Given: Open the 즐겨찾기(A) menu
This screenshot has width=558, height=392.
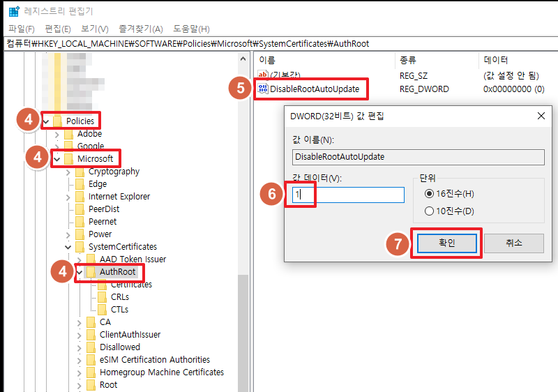Looking at the screenshot, I should click(141, 29).
